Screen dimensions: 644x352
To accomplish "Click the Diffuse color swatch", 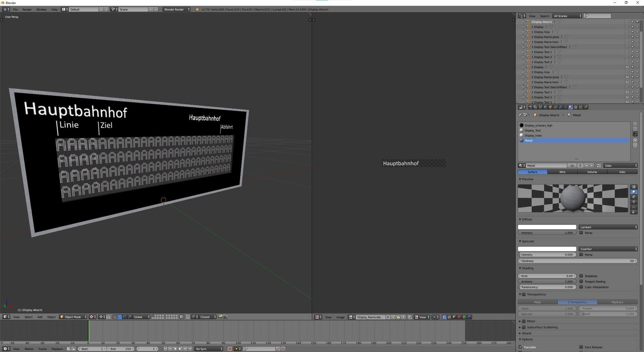I will point(547,227).
